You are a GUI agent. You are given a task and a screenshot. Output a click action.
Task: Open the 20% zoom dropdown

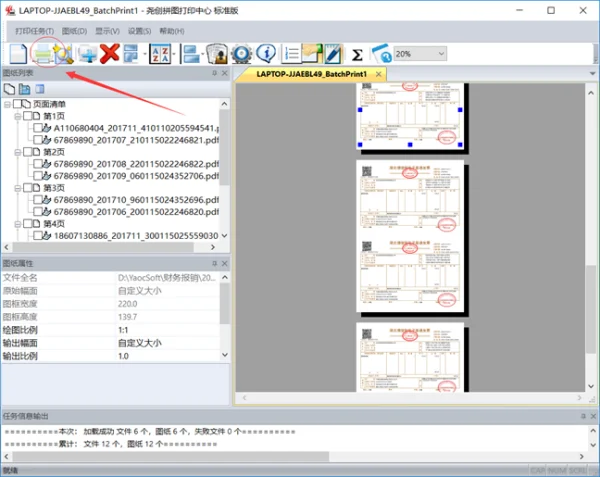pyautogui.click(x=420, y=54)
